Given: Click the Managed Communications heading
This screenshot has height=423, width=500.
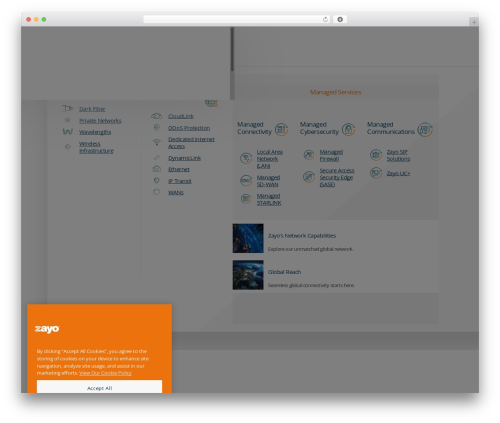Looking at the screenshot, I should coord(391,128).
